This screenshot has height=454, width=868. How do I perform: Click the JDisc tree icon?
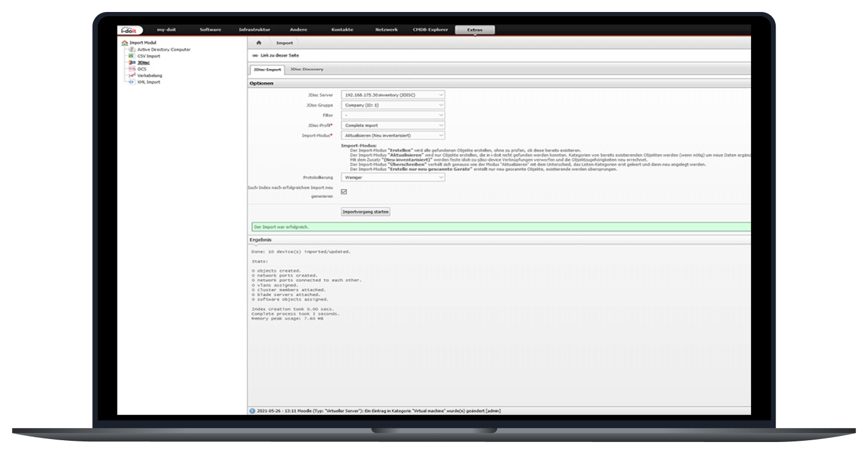point(132,62)
